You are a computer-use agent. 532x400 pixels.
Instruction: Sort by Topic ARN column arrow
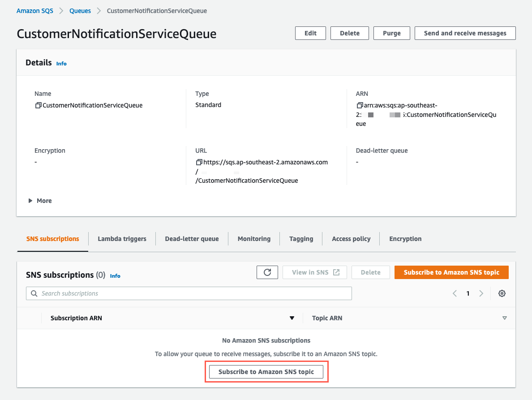pyautogui.click(x=505, y=318)
